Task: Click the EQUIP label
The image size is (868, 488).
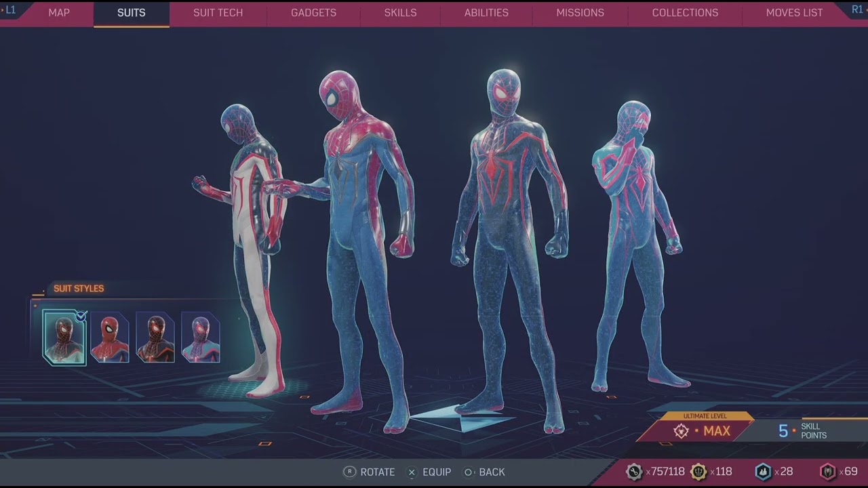Action: [x=437, y=472]
